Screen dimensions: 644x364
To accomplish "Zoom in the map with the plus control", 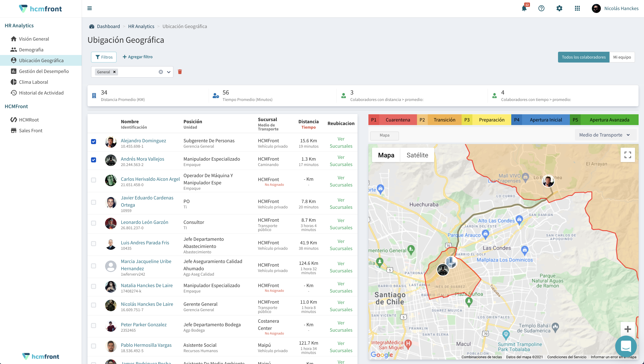I will 628,329.
